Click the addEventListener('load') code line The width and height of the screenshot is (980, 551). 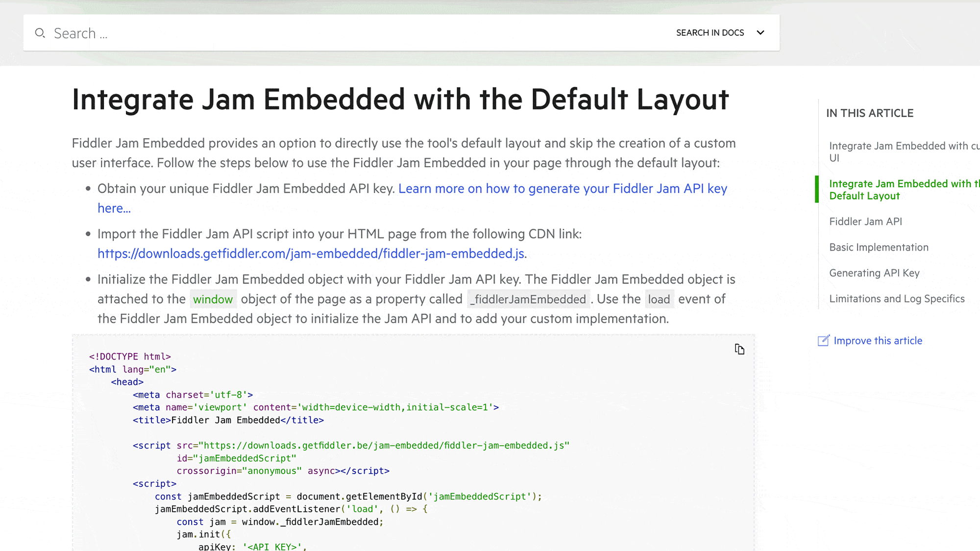click(x=291, y=509)
